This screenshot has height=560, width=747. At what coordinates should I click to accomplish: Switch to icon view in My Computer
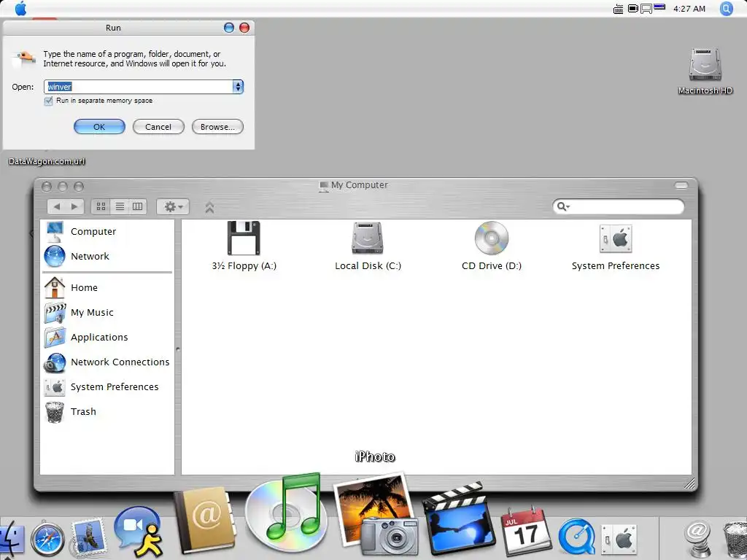click(101, 206)
